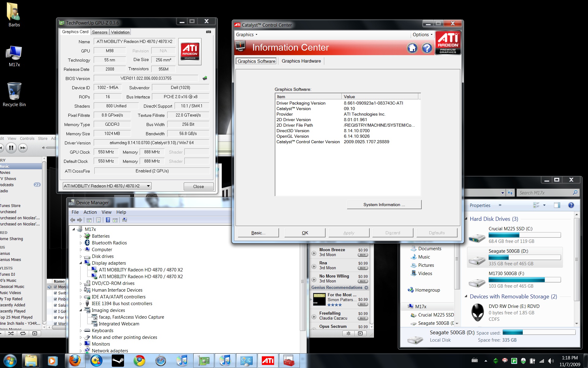
Task: Click Seagate 500GB (D:) usage bar
Action: click(525, 258)
